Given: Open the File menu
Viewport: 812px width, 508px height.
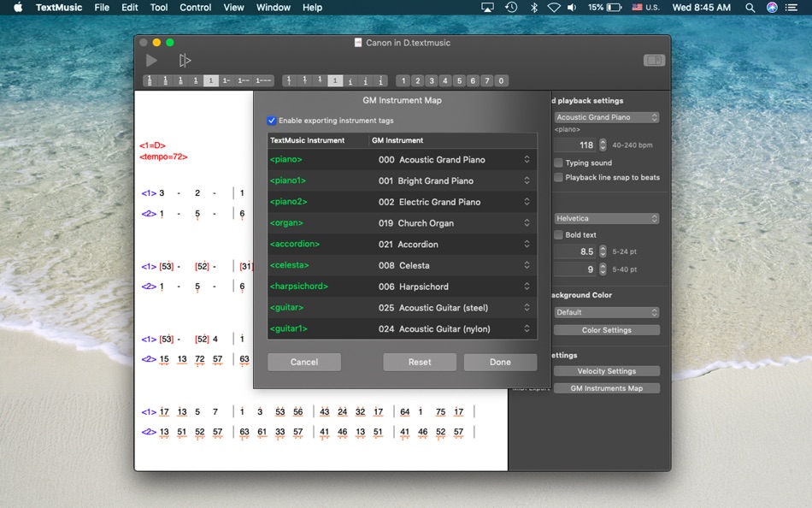Looking at the screenshot, I should (102, 7).
